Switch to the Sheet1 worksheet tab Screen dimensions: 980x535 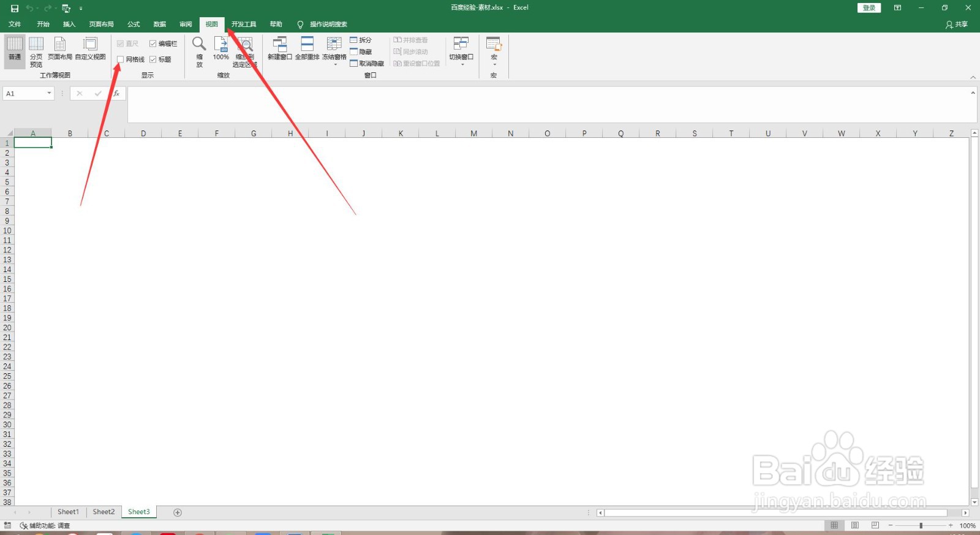click(x=68, y=512)
